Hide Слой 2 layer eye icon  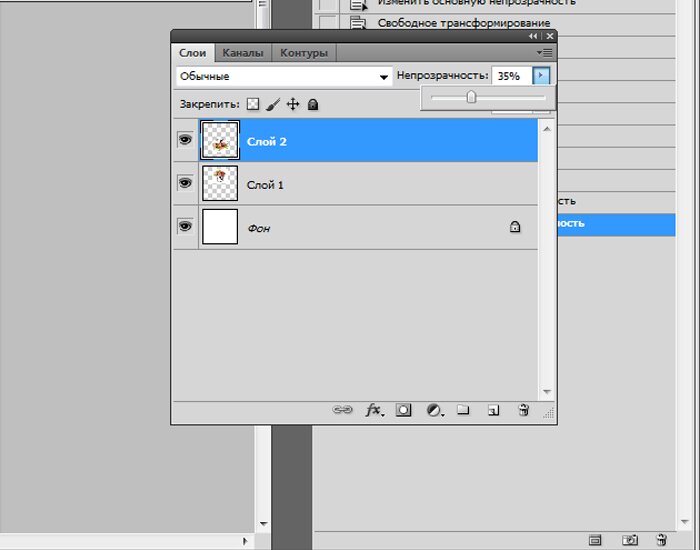tap(185, 140)
